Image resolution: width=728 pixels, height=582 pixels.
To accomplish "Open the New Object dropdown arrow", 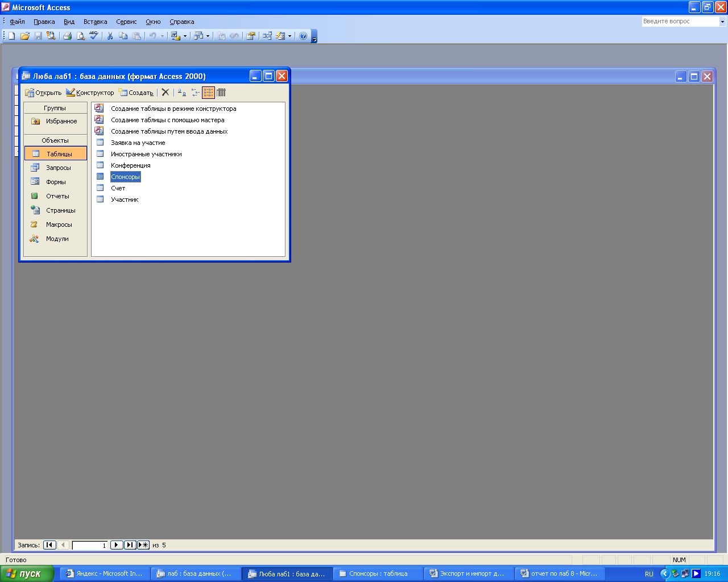I will coord(289,36).
